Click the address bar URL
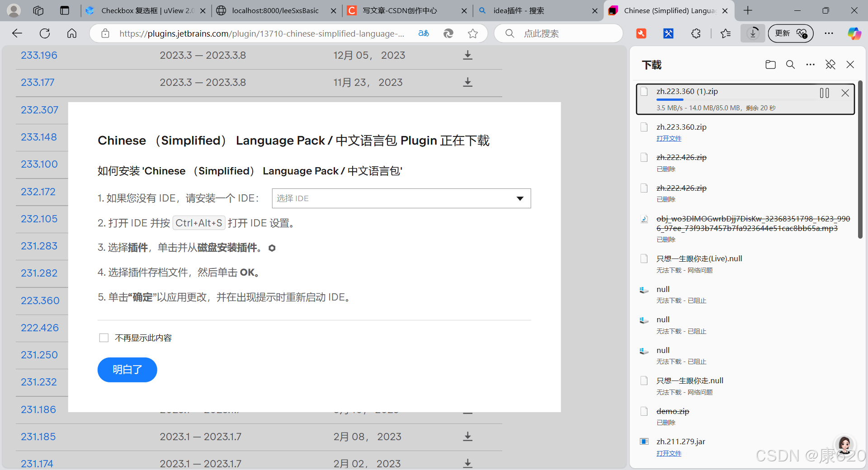The image size is (868, 470). click(262, 33)
